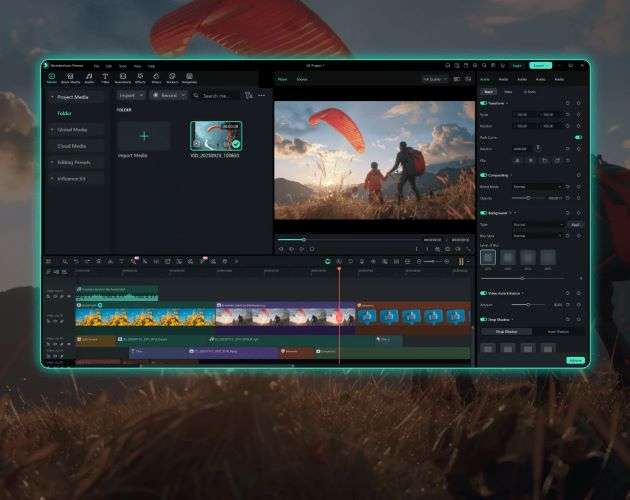This screenshot has width=630, height=500.
Task: Select the Titles tool icon
Action: click(105, 76)
